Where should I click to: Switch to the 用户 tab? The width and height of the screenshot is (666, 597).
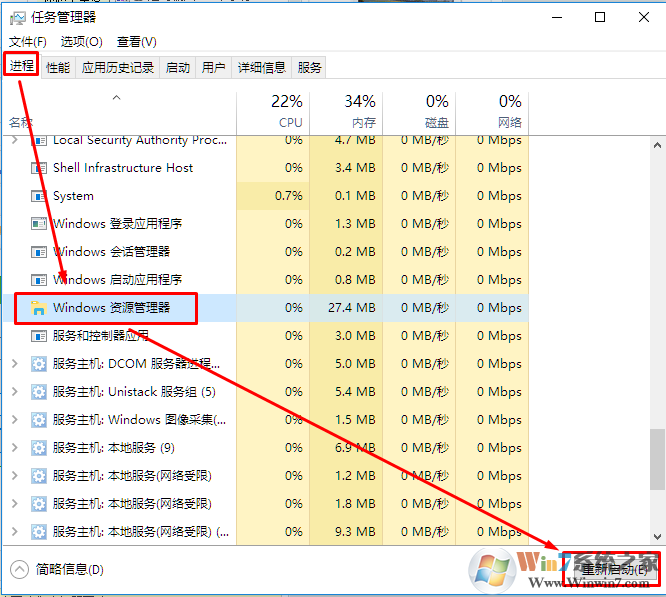214,68
